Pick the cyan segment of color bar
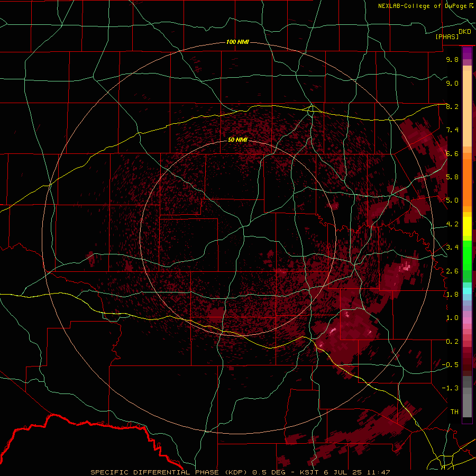Image resolution: width=476 pixels, height=476 pixels. 467,291
